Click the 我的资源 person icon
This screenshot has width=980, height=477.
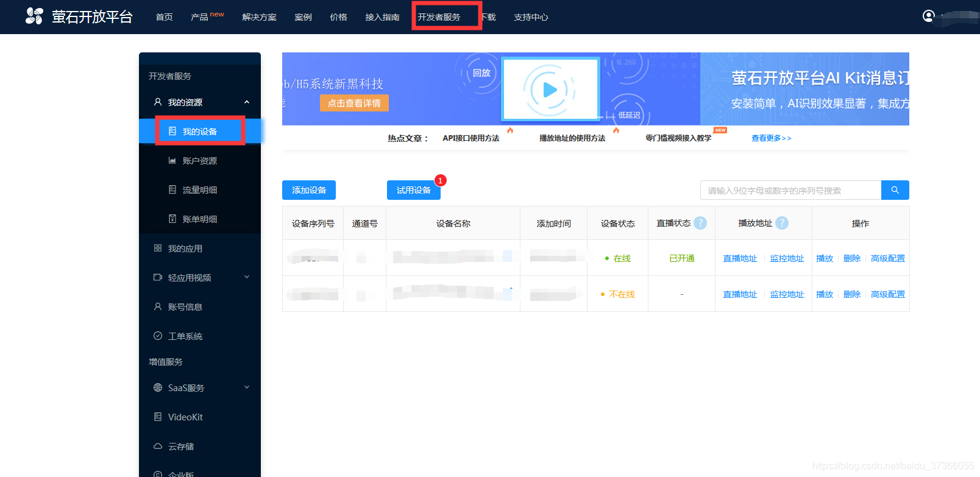click(158, 102)
